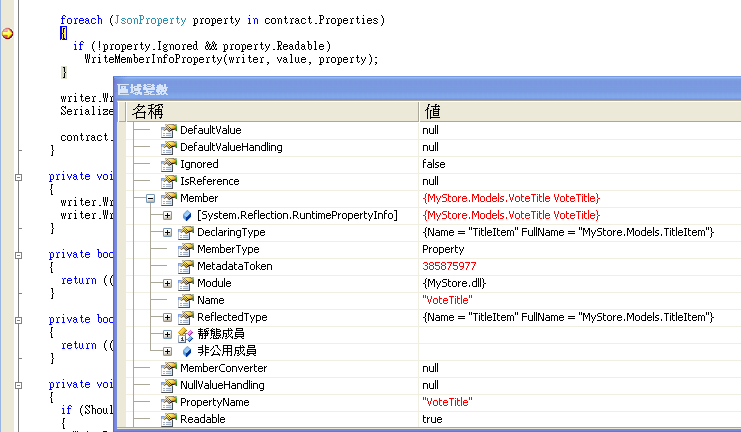Viewport: 741px width, 432px height.
Task: Click the Ignored property icon
Action: click(169, 164)
